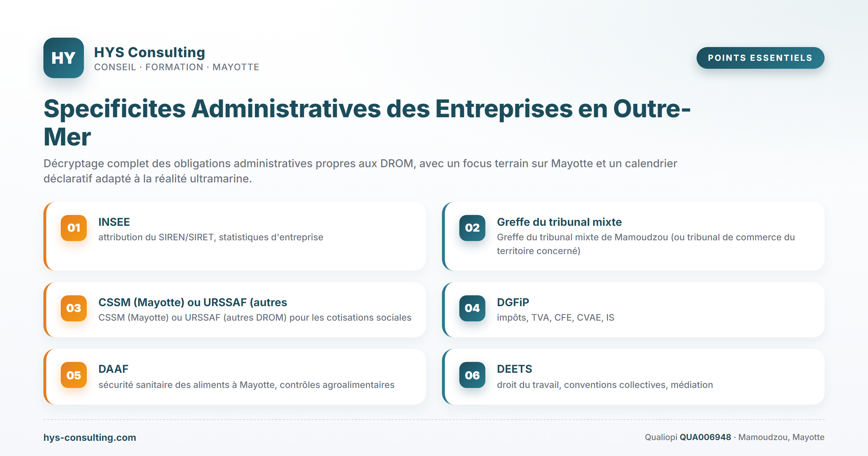Click the CSSM (Mayotte) ou URSSAF heading

[193, 302]
